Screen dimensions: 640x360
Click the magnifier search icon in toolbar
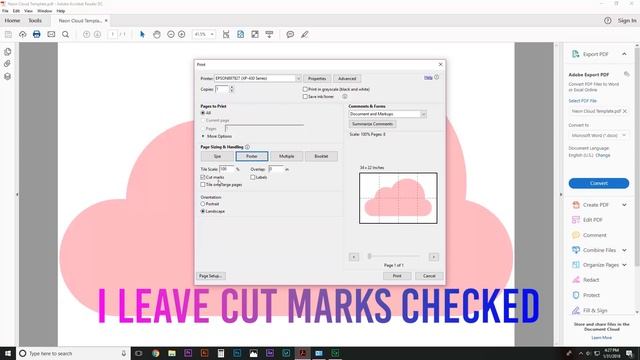65,35
